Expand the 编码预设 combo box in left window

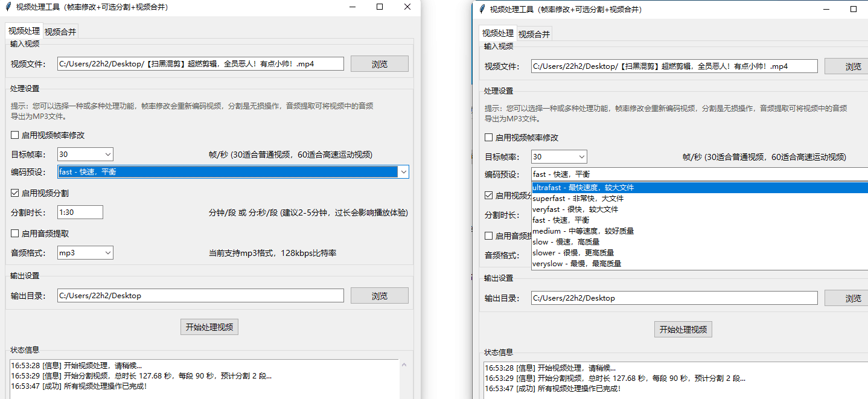[404, 172]
